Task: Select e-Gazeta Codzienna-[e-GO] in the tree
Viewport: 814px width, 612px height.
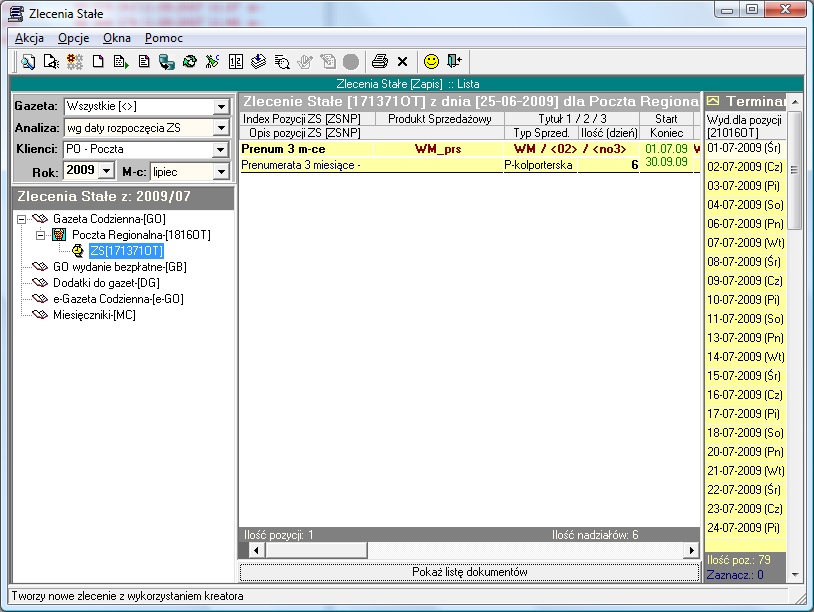Action: 118,299
